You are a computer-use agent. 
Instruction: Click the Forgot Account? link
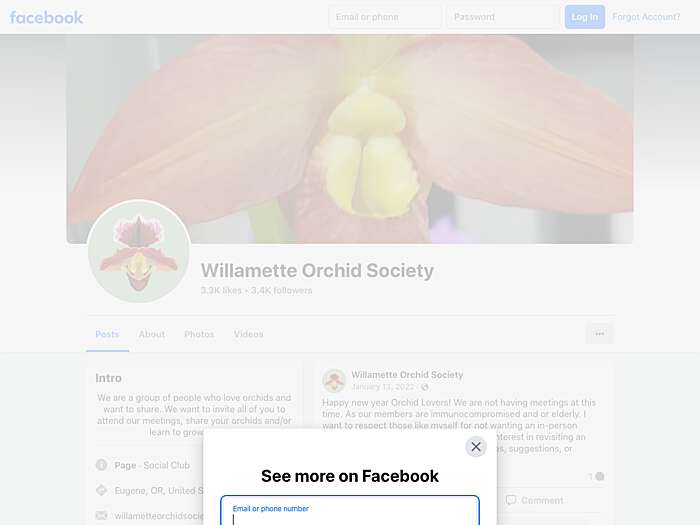[x=646, y=17]
